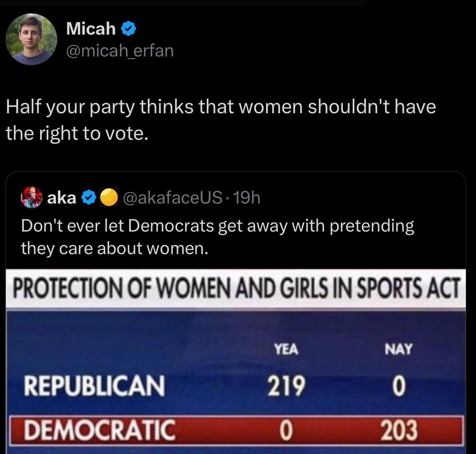Click the Republican nay count of 0

pyautogui.click(x=398, y=386)
